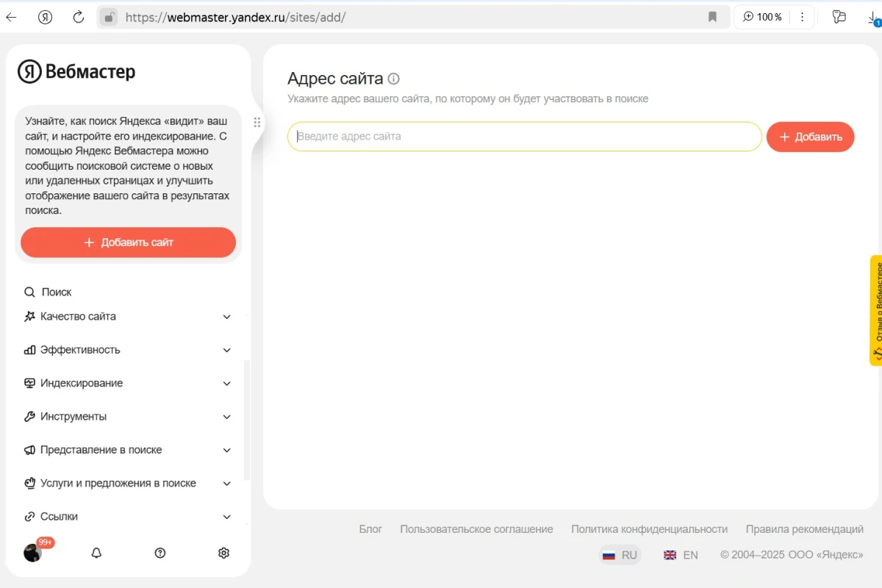
Task: Expand Представление в поиске chevron
Action: (227, 451)
